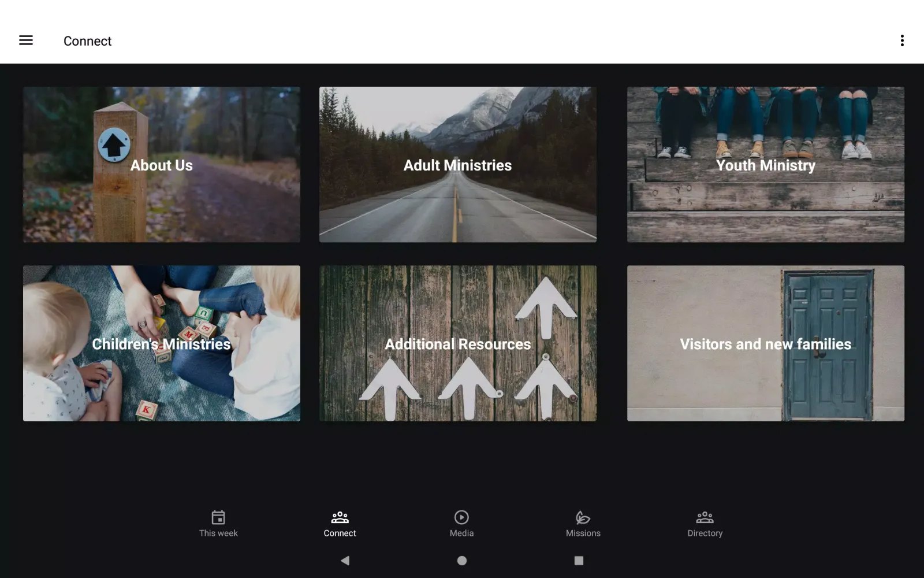
Task: Open the Adult Ministries tile
Action: pyautogui.click(x=458, y=165)
